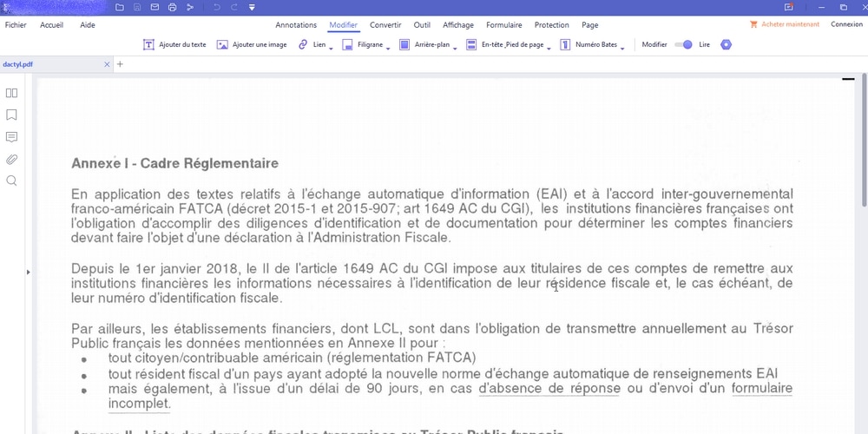Open the Outil tab
Viewport: 868px width, 434px height.
tap(422, 25)
